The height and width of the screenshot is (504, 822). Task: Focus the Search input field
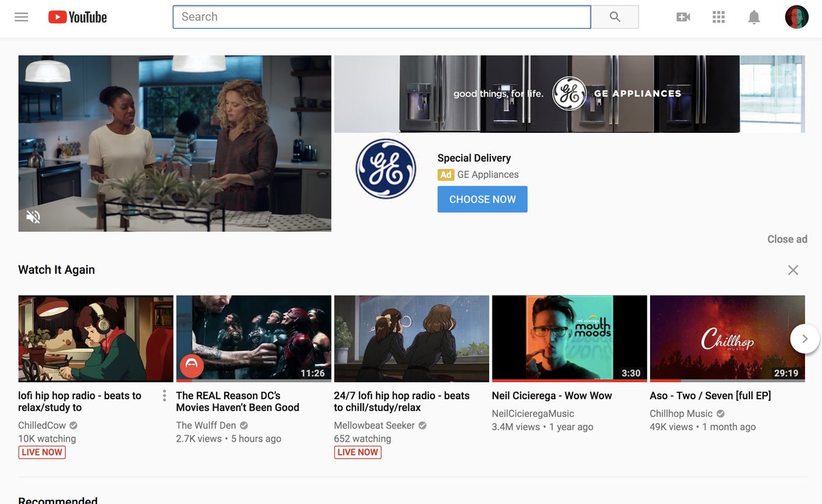pos(382,17)
